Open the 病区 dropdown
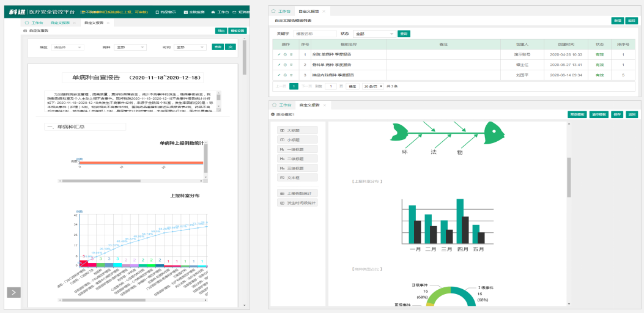 (68, 47)
